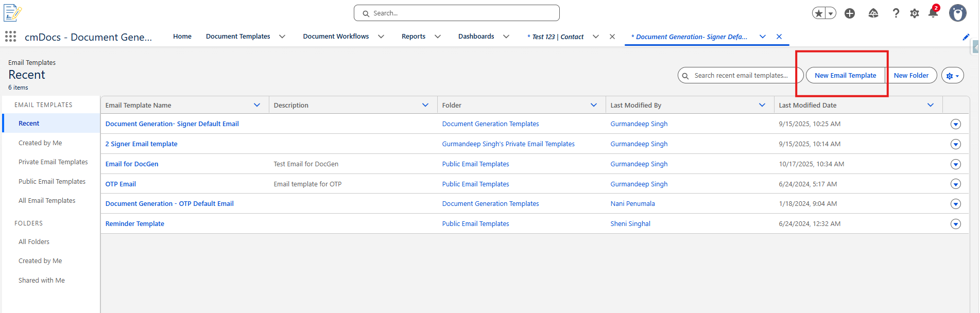Open the Setup gear icon
The width and height of the screenshot is (980, 313).
pos(915,13)
